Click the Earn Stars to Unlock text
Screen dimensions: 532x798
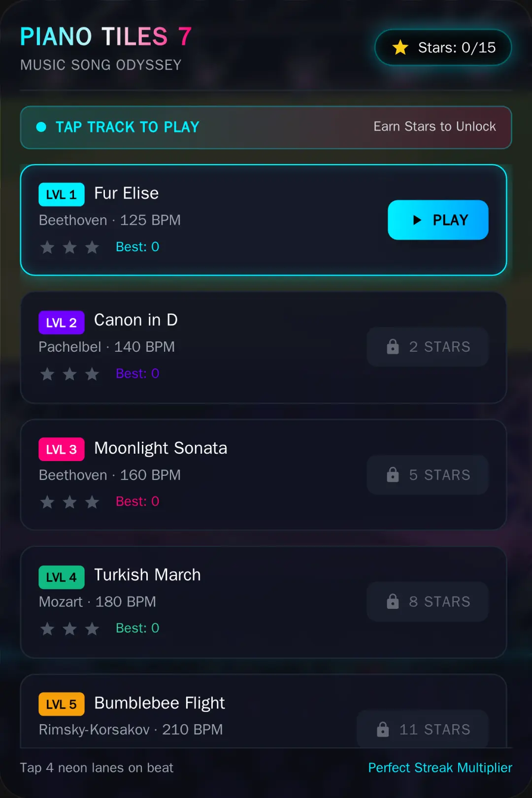434,127
